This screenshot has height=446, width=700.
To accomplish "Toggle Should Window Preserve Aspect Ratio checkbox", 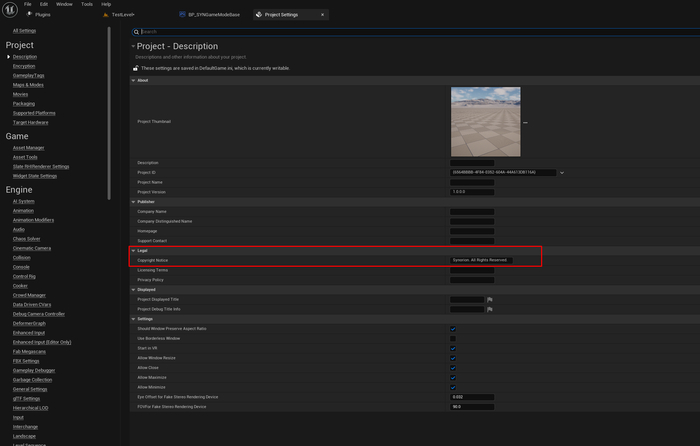I will (453, 329).
